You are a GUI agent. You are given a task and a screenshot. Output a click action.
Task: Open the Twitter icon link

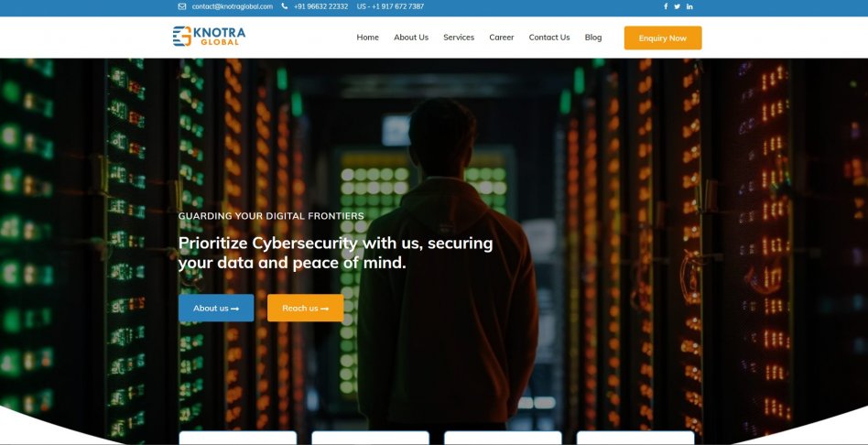click(x=677, y=6)
